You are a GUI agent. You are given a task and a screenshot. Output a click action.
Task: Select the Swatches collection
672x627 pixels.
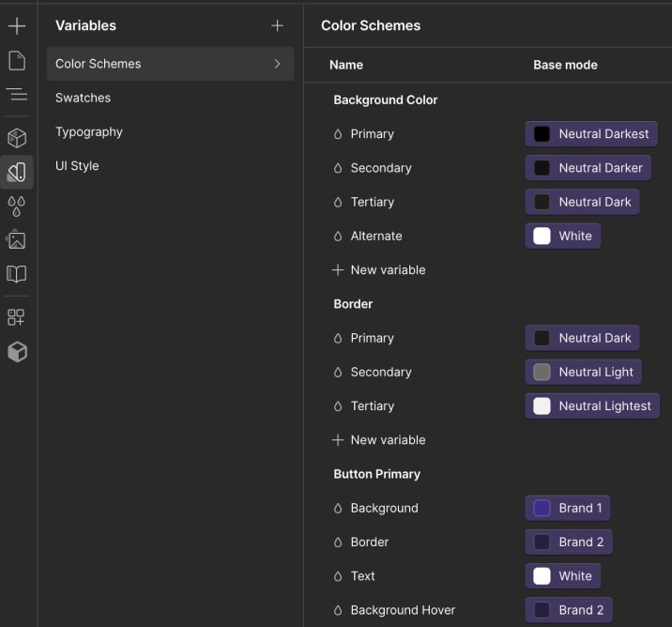tap(84, 98)
